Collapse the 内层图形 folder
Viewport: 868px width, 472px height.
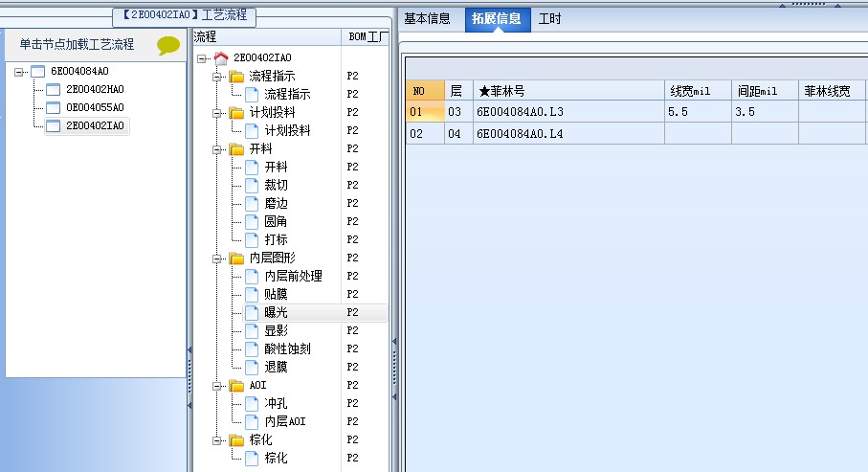(x=217, y=258)
